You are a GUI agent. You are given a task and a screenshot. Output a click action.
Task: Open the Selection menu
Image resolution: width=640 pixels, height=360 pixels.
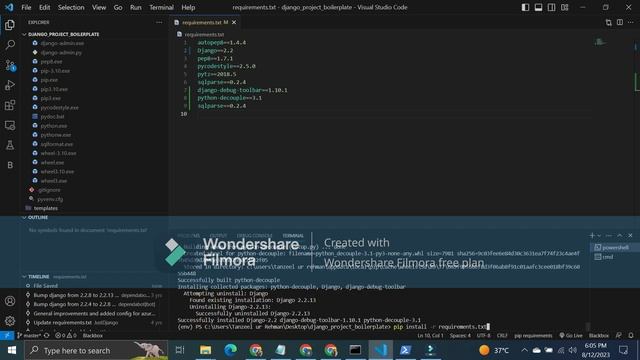tap(71, 7)
